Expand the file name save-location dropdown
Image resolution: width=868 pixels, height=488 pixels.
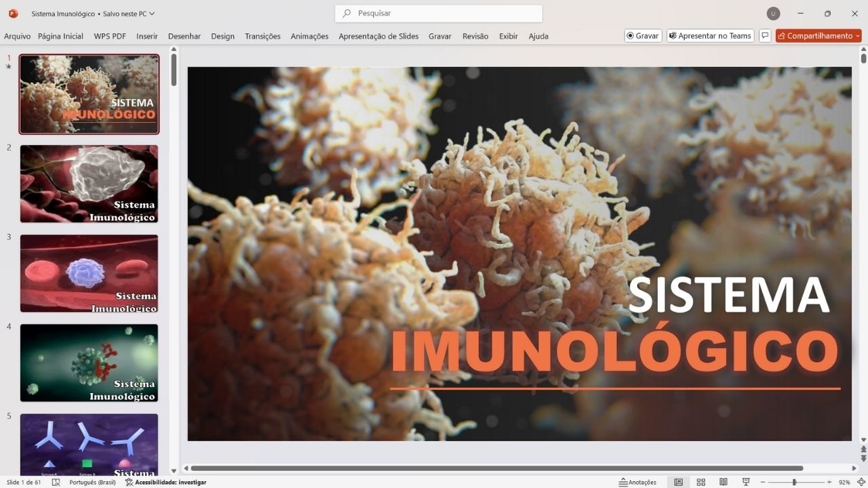[x=152, y=14]
